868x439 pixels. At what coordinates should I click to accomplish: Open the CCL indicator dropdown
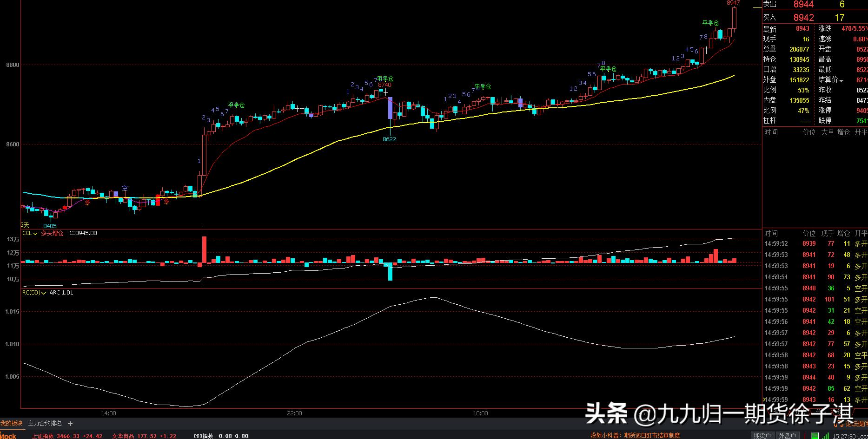[30, 233]
